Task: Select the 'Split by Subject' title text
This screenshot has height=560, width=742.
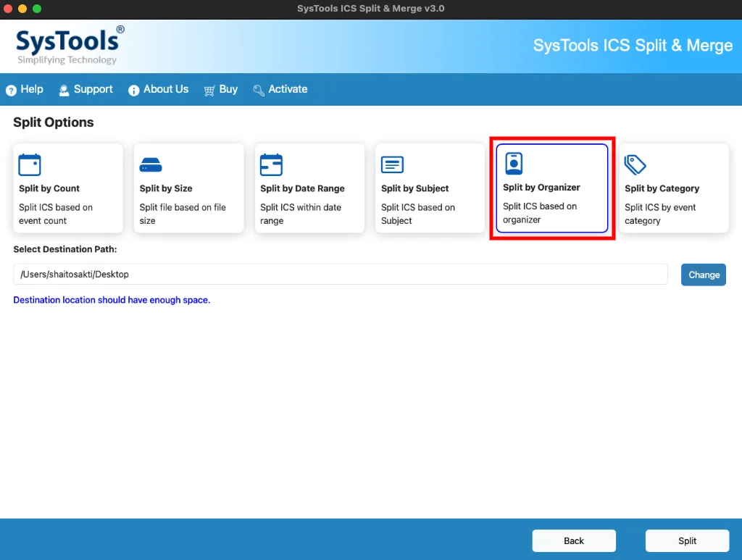Action: 414,188
